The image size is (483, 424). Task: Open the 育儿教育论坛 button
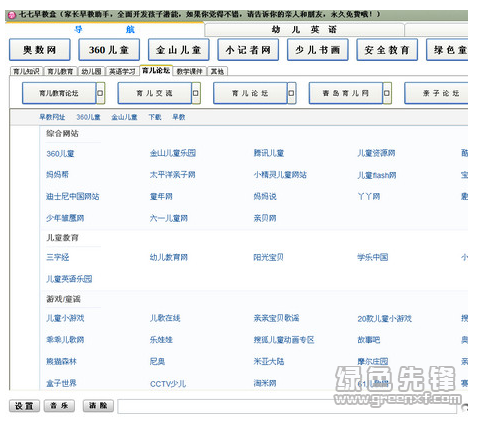coord(59,93)
